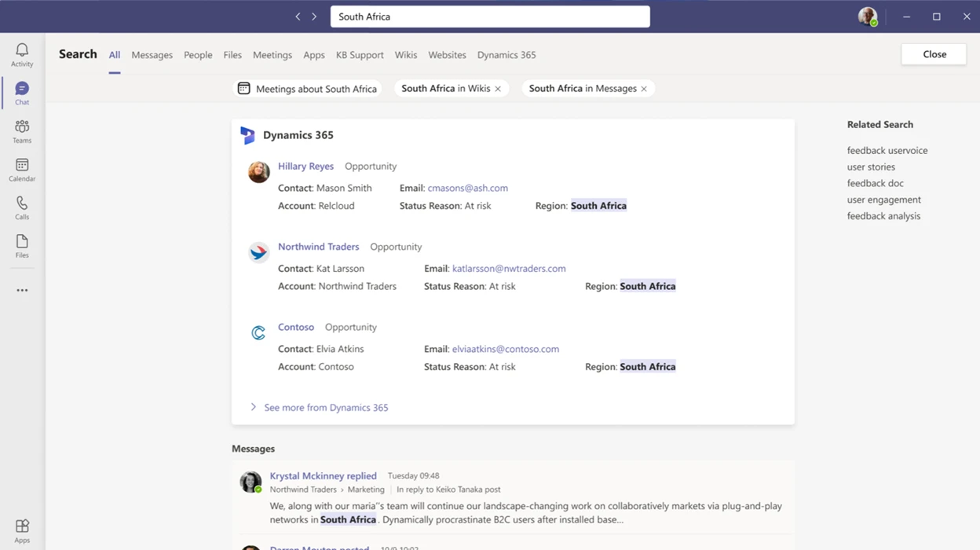
Task: Open the Files section in the sidebar
Action: [21, 244]
